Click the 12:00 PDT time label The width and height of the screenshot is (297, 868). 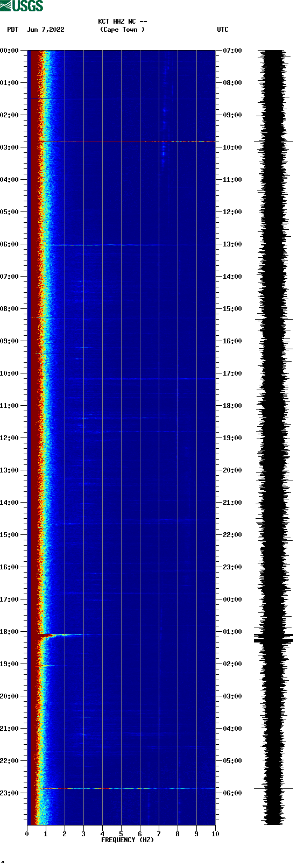coord(9,438)
